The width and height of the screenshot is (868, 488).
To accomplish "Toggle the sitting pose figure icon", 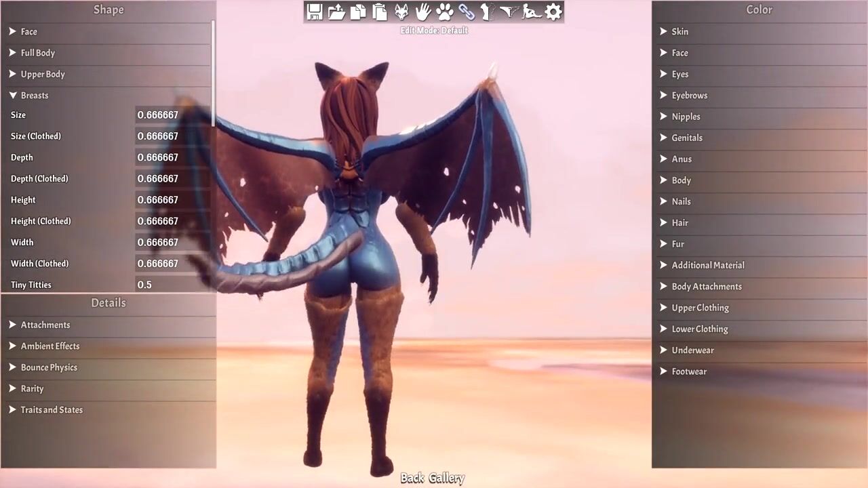I will [x=532, y=12].
